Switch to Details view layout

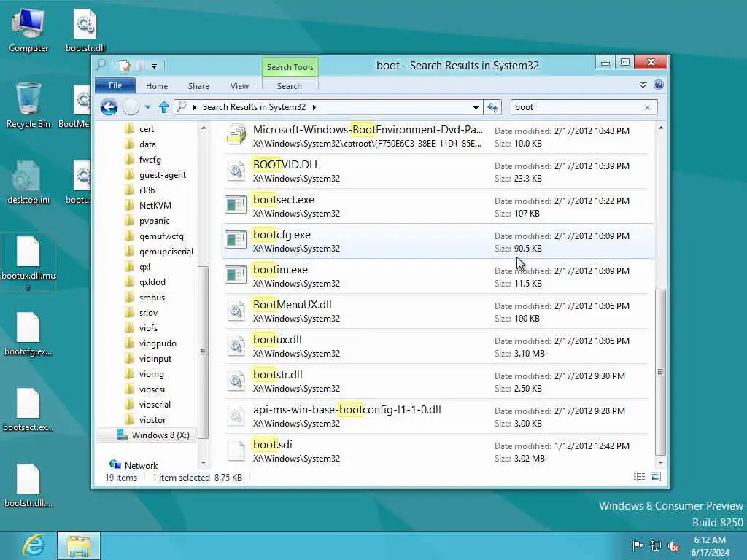pyautogui.click(x=639, y=477)
